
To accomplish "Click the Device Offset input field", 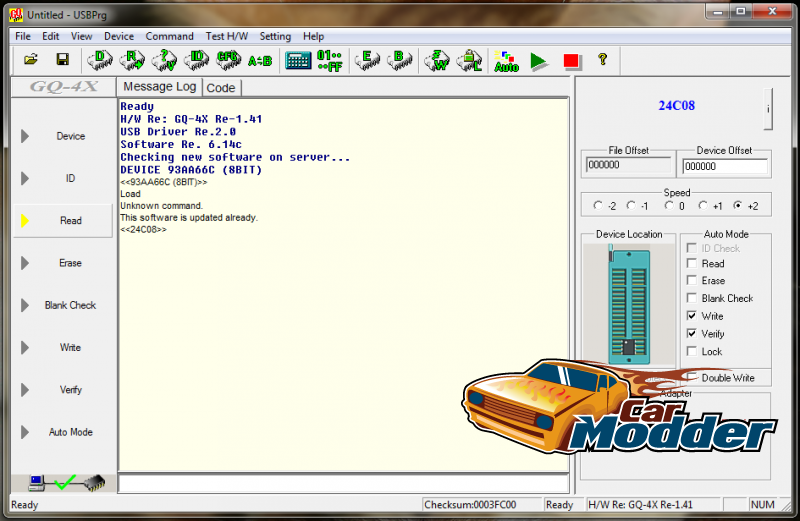I will (x=724, y=166).
